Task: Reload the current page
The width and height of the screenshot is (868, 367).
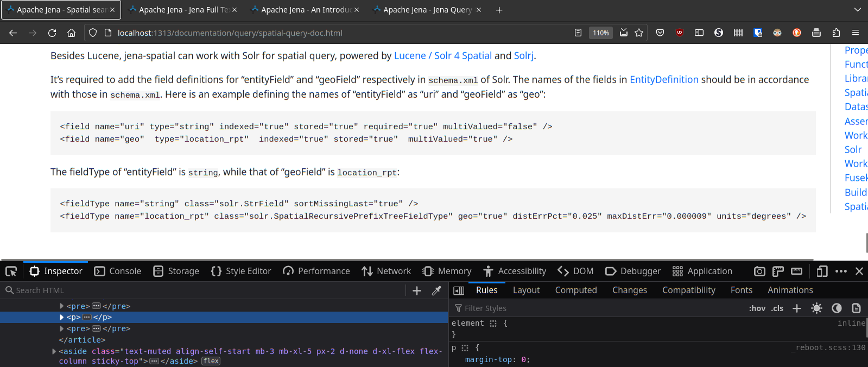Action: click(x=52, y=33)
